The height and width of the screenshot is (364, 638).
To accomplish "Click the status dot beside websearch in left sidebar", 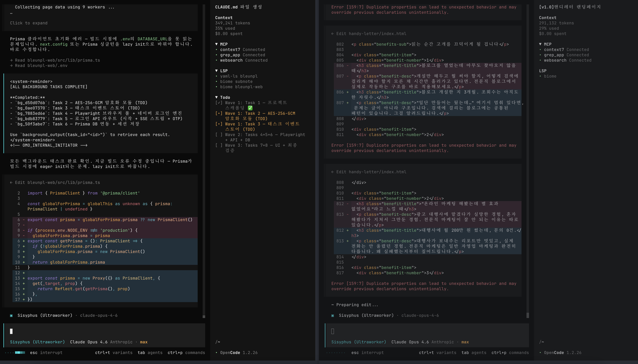I will 217,60.
